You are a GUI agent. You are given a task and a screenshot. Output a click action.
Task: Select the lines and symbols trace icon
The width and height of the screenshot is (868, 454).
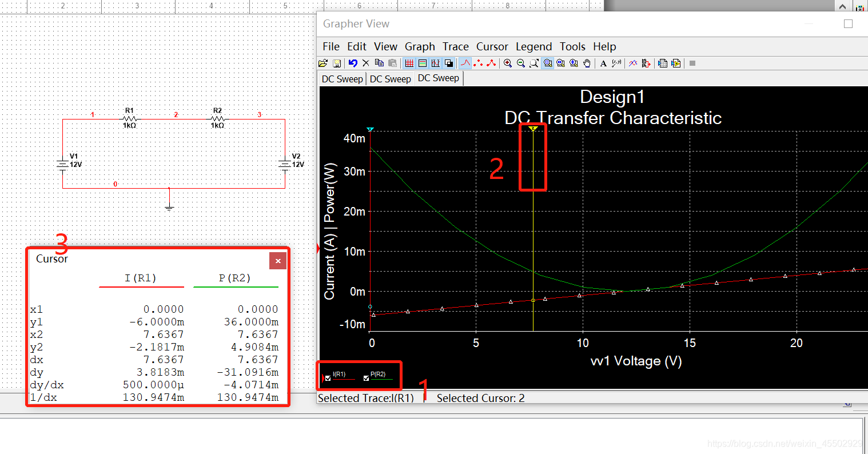pyautogui.click(x=491, y=63)
